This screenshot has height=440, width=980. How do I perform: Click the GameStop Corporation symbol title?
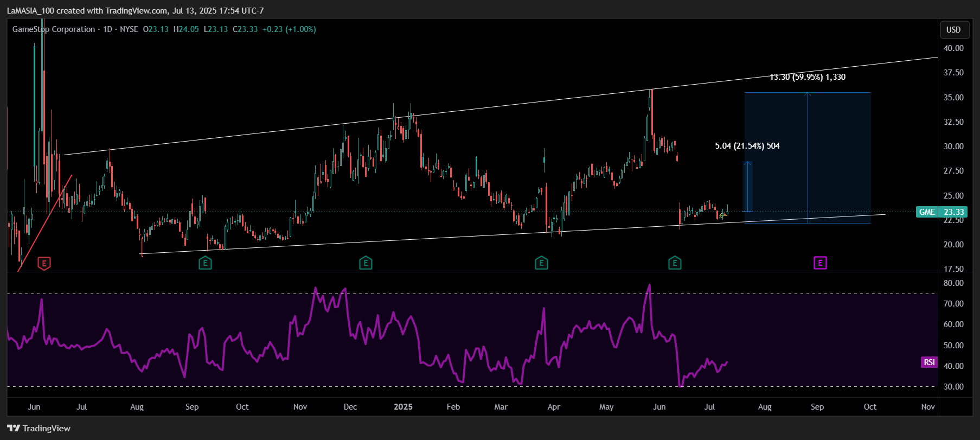(54, 29)
